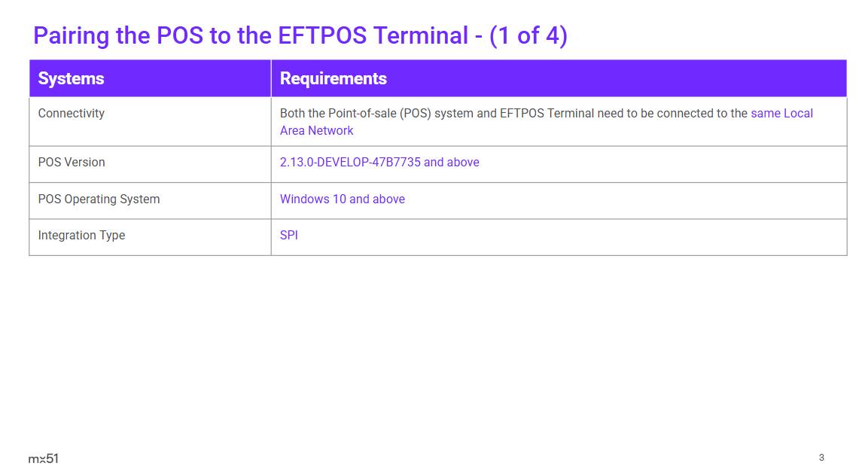The height and width of the screenshot is (472, 868).
Task: Click the "2.13.0-DEVELOP-47B7735 and above" version link
Action: coord(379,163)
